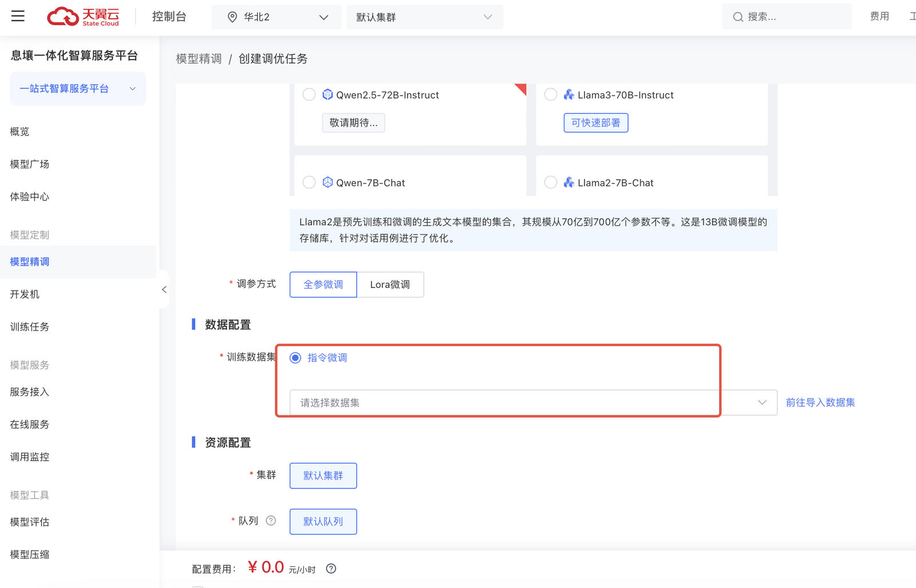Viewport: 916px width, 588px height.
Task: Select the Llama2-7B-Chat radio button
Action: (x=551, y=182)
